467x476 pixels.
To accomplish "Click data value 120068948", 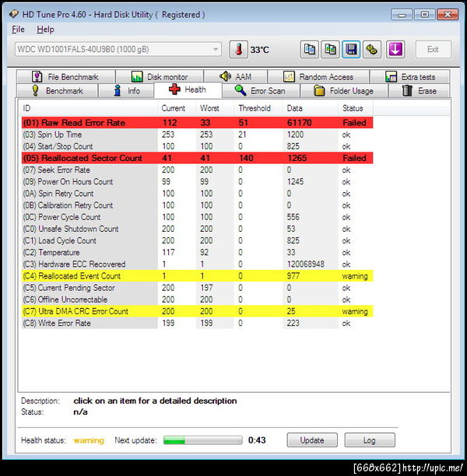I will click(306, 264).
